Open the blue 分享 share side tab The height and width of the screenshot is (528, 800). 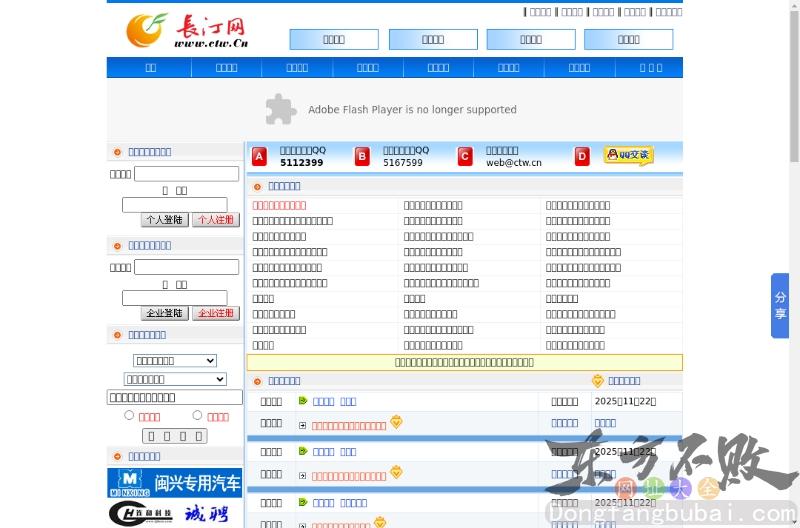(780, 306)
